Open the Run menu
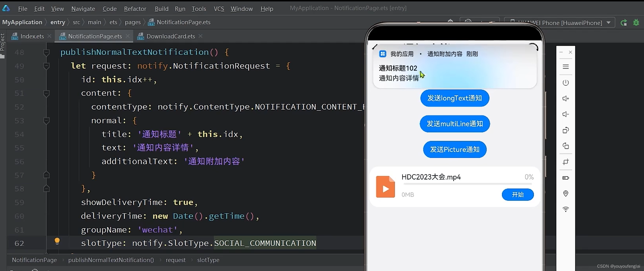This screenshot has width=644, height=271. click(180, 9)
